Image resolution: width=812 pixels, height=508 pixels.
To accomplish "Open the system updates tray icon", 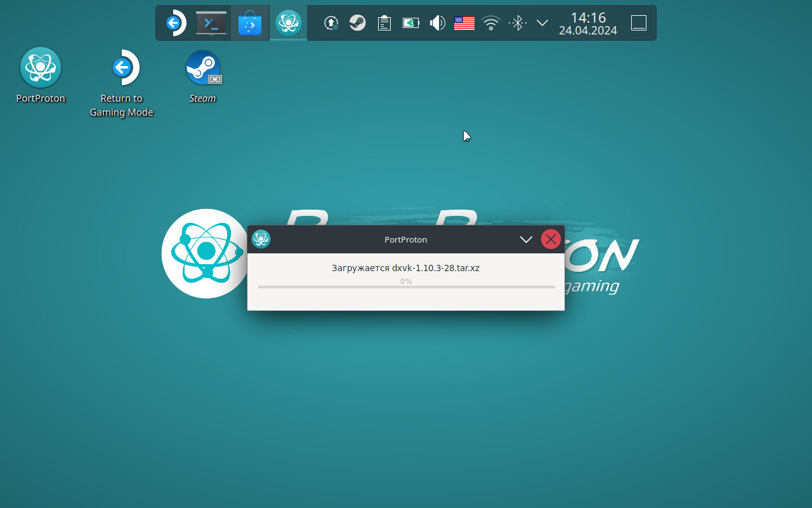I will (x=331, y=23).
